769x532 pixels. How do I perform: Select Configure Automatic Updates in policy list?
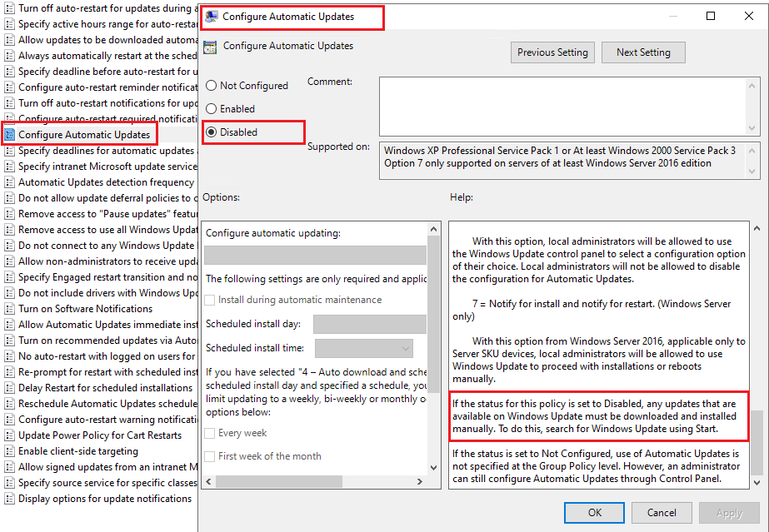tap(84, 134)
